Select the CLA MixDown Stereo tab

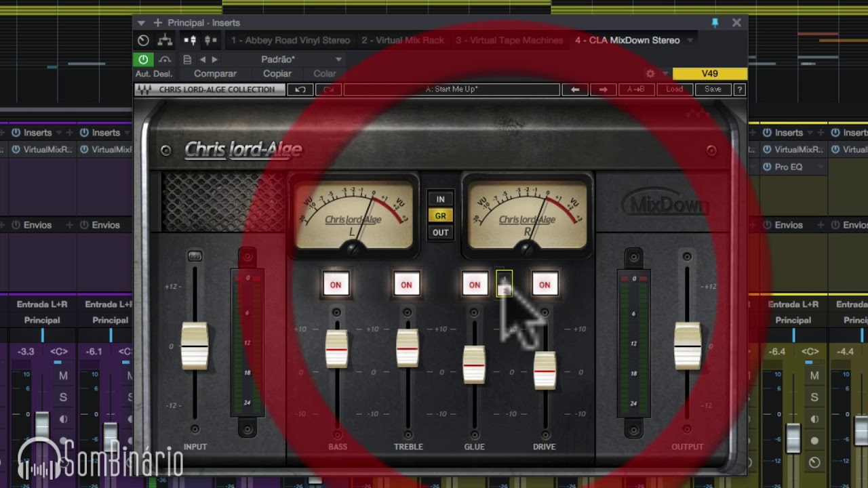(627, 41)
